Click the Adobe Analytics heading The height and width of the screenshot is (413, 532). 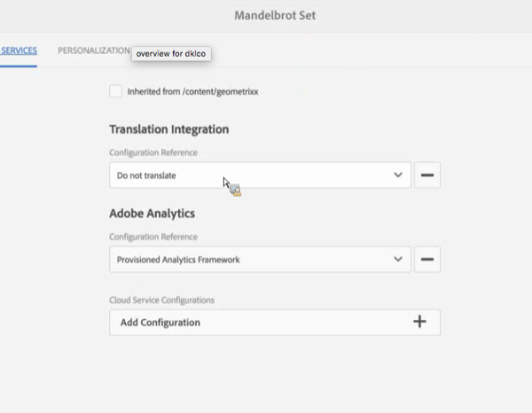(152, 214)
